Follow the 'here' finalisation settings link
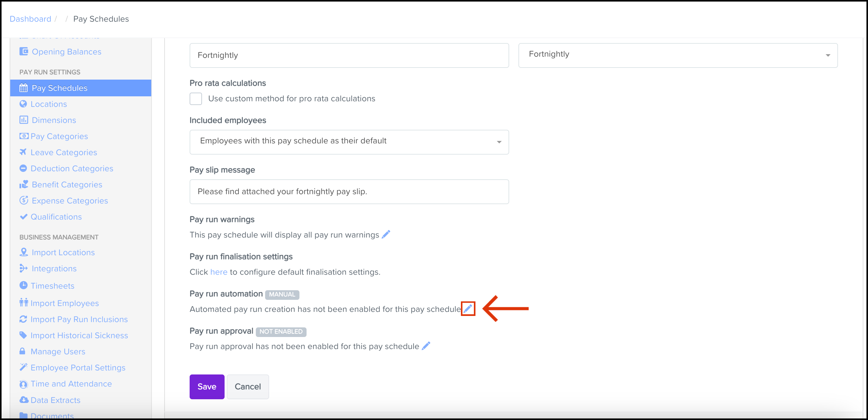 pyautogui.click(x=219, y=272)
